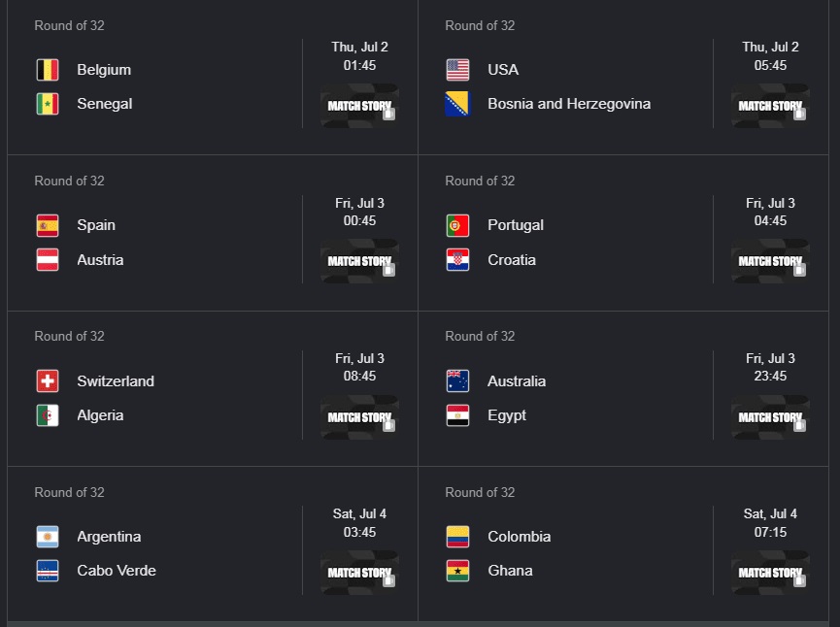Click the Portugal flag icon
This screenshot has width=840, height=627.
(x=457, y=225)
